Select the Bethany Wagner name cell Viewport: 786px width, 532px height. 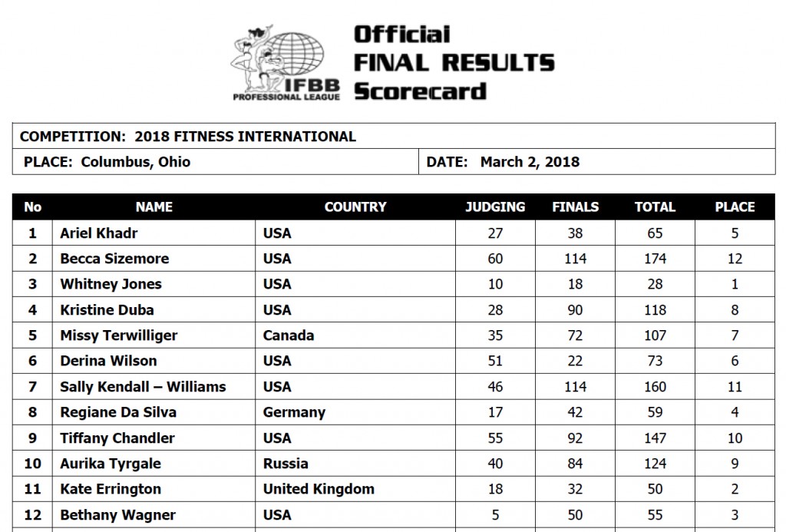pyautogui.click(x=117, y=515)
